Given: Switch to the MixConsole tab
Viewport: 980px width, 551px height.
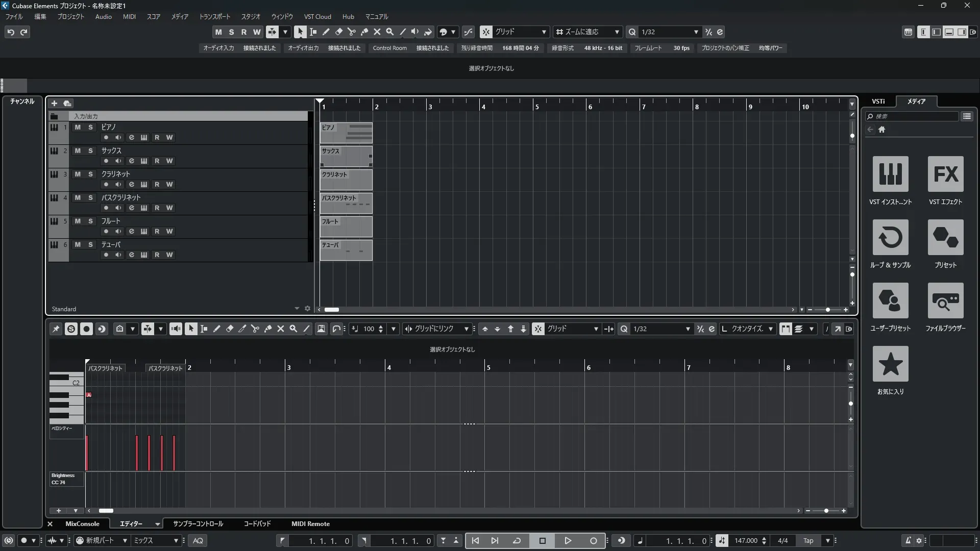Looking at the screenshot, I should (x=82, y=524).
